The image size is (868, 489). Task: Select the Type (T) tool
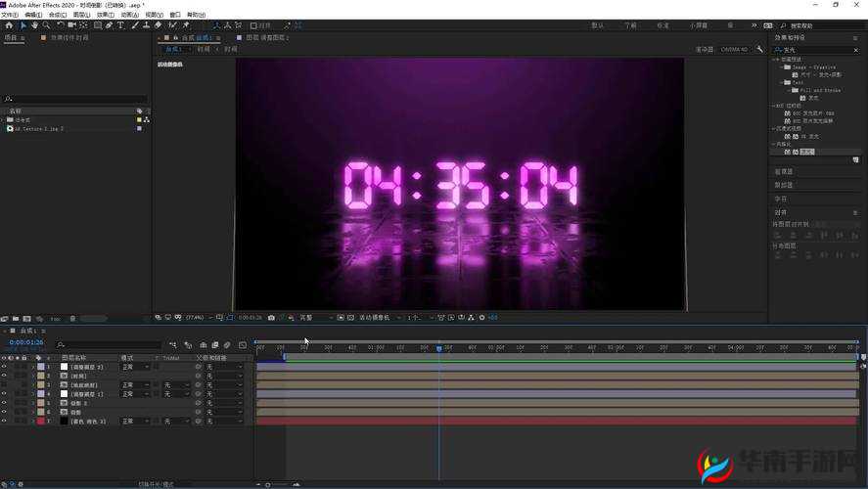point(120,25)
